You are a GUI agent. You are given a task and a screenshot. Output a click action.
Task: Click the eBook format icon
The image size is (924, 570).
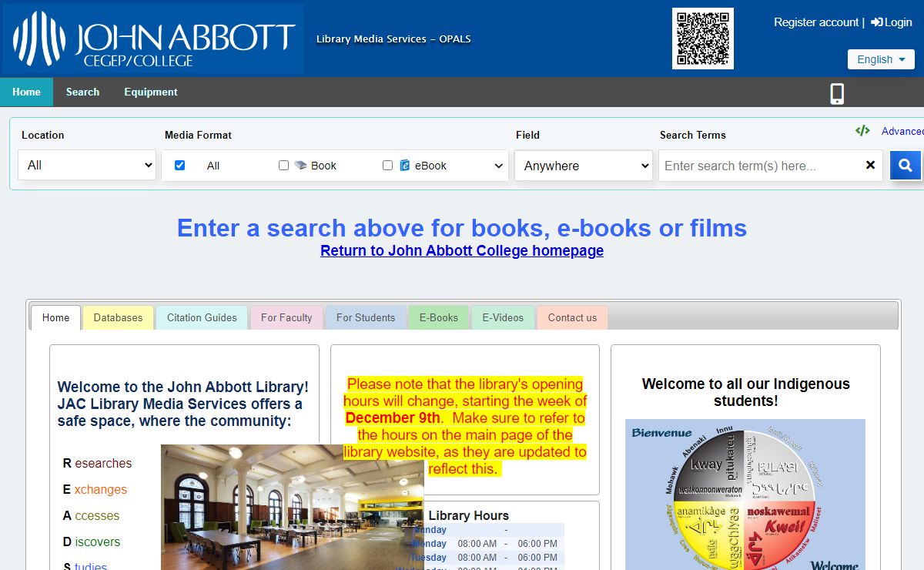click(405, 166)
